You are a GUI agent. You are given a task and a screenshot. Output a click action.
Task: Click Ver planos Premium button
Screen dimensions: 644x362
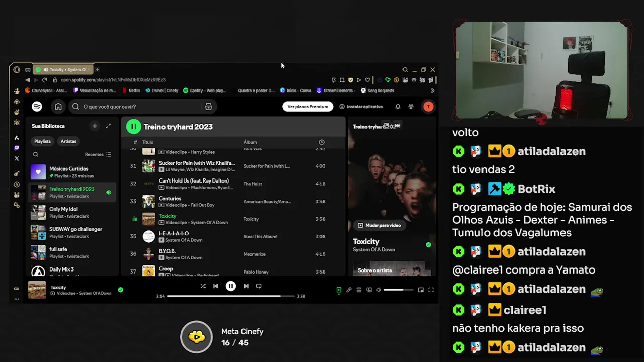coord(307,107)
